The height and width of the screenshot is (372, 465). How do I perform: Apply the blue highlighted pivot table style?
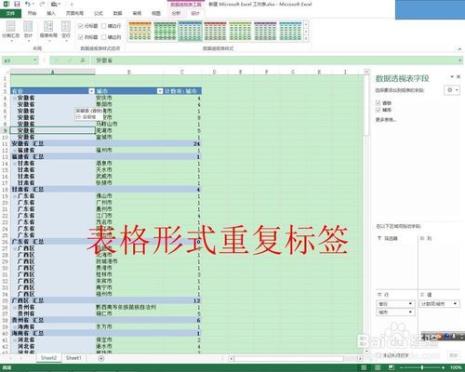click(190, 31)
